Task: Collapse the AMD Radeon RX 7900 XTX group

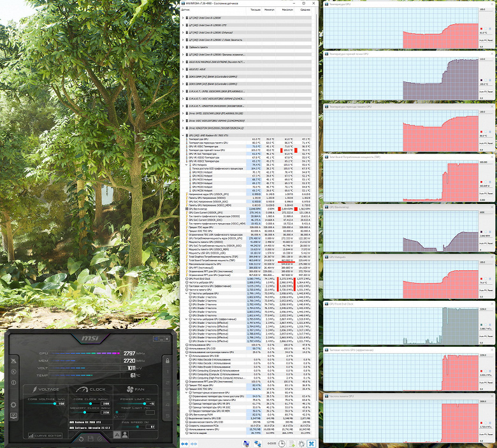Action: click(x=183, y=135)
